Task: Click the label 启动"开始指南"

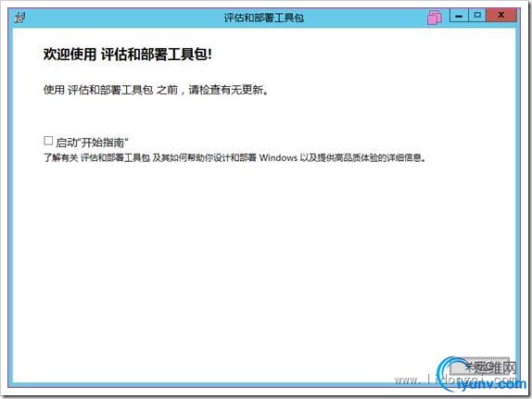Action: [x=92, y=143]
